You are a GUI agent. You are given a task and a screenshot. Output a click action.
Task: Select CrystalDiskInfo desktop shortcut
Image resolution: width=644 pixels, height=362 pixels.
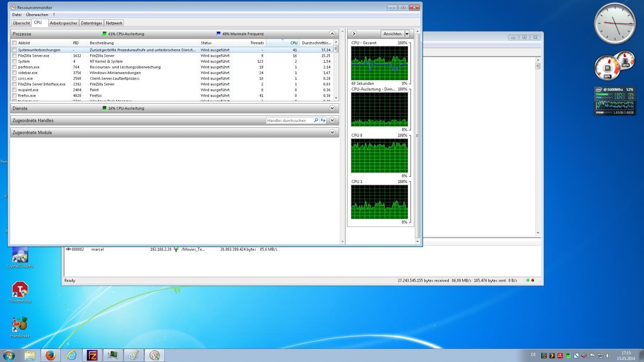[20, 258]
